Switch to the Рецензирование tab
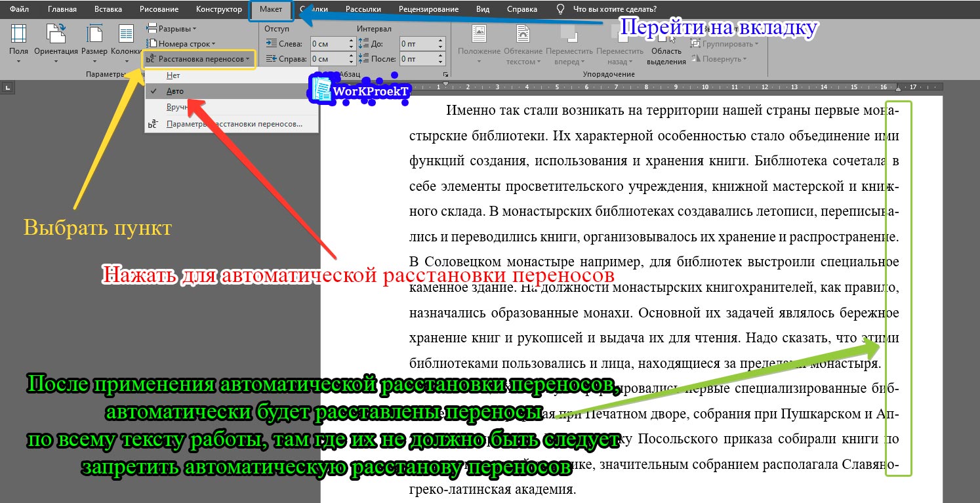Image resolution: width=980 pixels, height=503 pixels. (428, 9)
